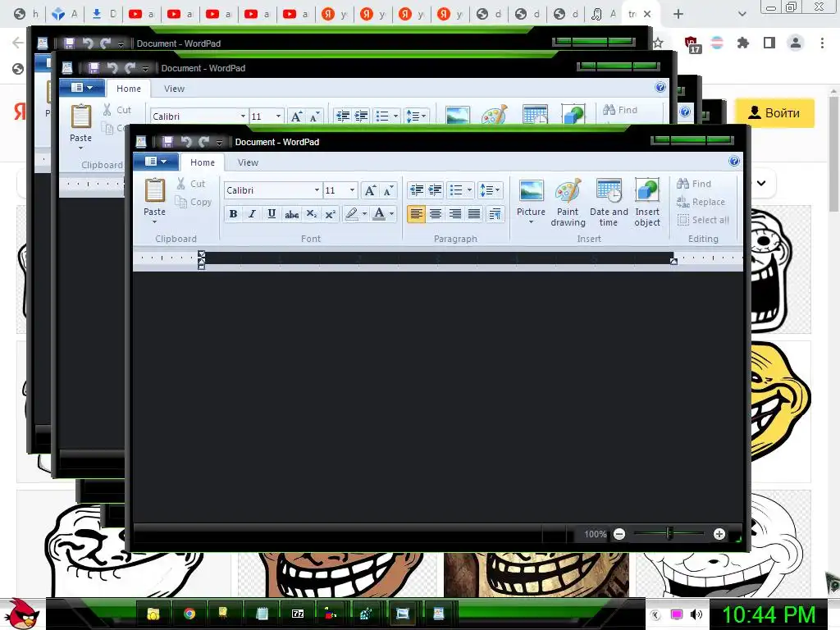
Task: Apply text highlight color in front WordPad
Action: coord(351,214)
